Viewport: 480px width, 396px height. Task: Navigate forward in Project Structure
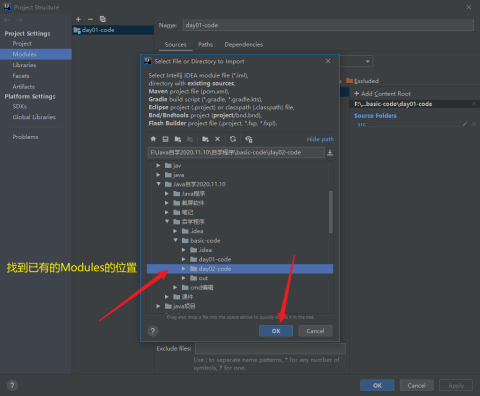19,20
